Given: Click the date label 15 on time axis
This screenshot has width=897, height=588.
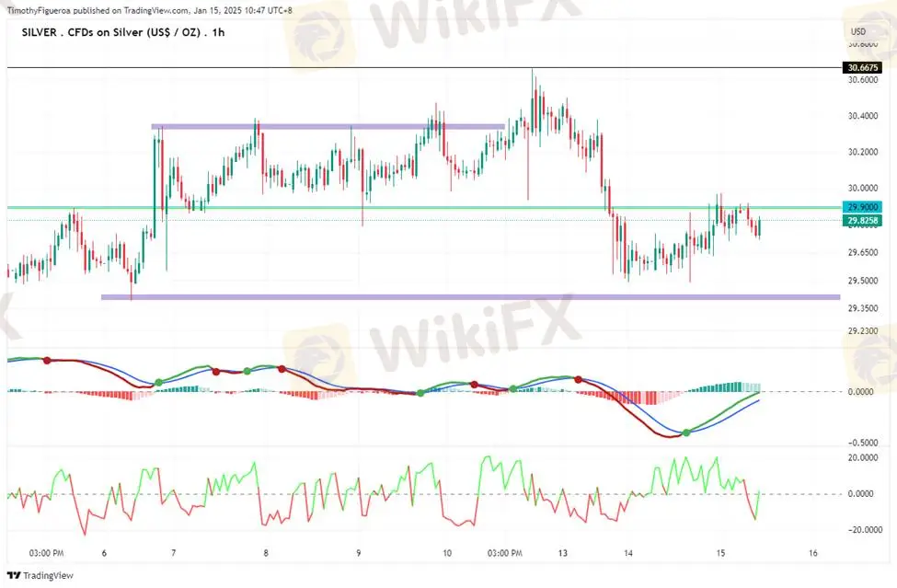Looking at the screenshot, I should coord(720,553).
